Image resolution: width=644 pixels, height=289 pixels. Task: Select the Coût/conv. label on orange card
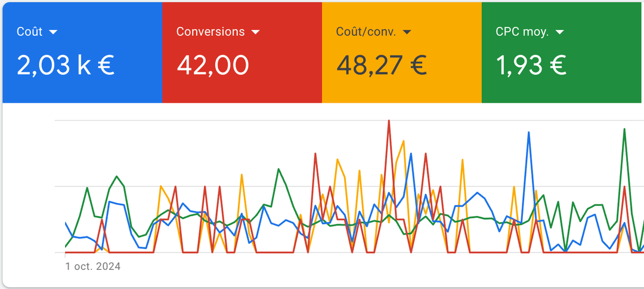pyautogui.click(x=366, y=32)
